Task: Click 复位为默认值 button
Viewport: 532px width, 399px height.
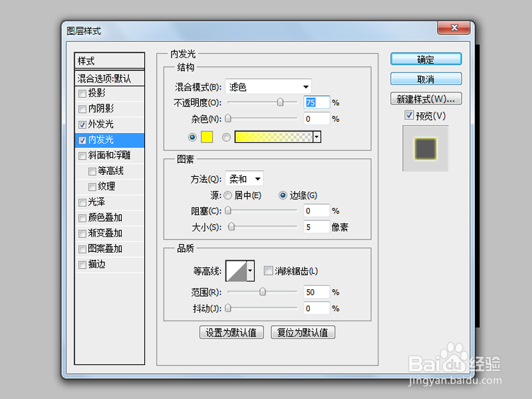Action: 303,332
